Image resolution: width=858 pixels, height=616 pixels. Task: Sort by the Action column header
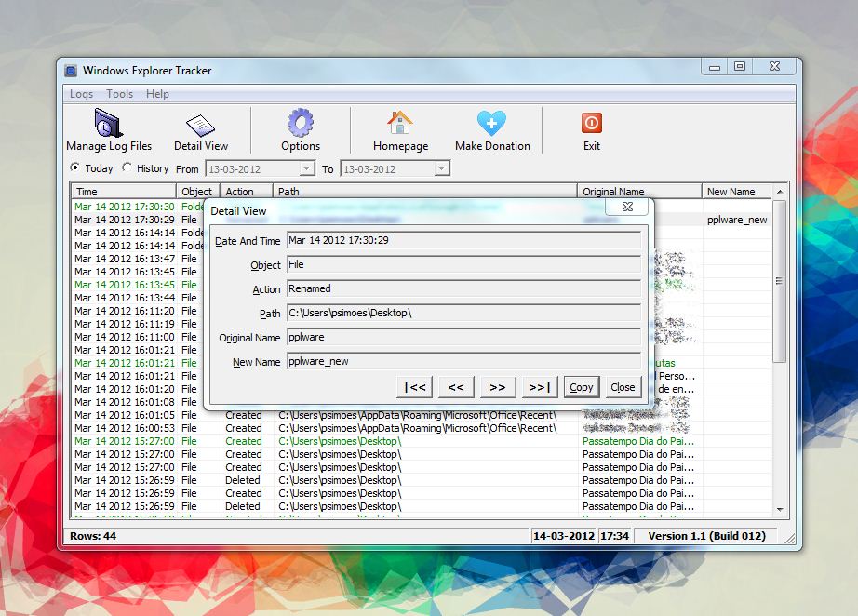tap(247, 192)
